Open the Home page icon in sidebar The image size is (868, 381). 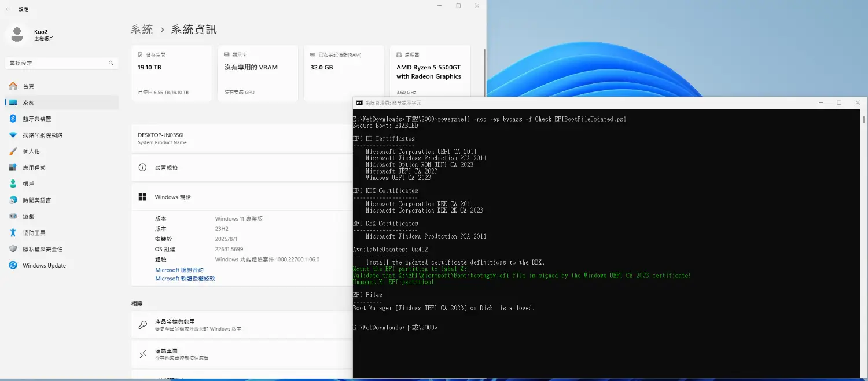(x=13, y=86)
